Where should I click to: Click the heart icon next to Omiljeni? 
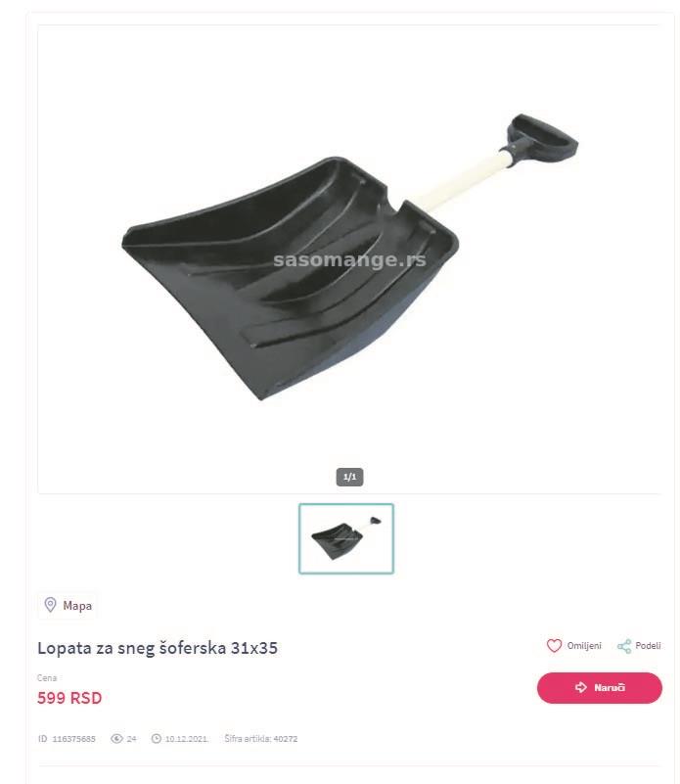click(x=554, y=645)
